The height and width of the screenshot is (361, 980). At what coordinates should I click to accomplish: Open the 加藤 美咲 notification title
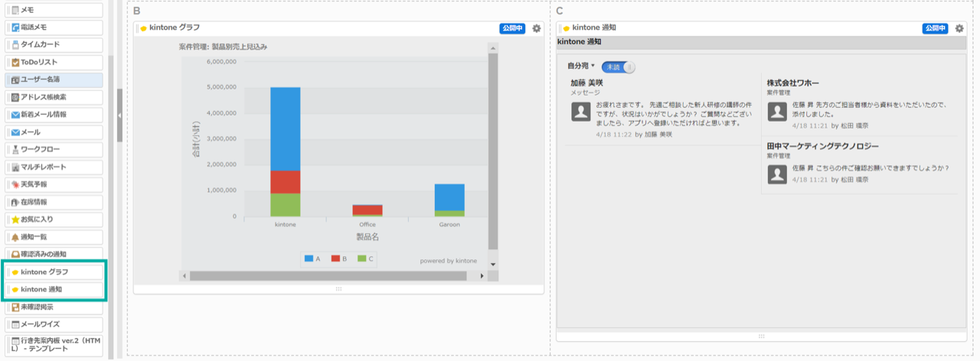click(x=587, y=83)
